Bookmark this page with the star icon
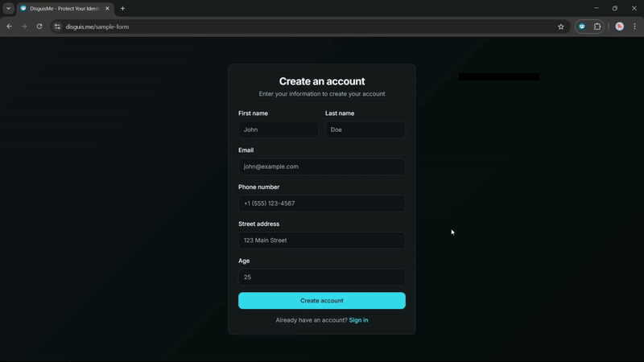Image resolution: width=644 pixels, height=362 pixels. pyautogui.click(x=561, y=27)
